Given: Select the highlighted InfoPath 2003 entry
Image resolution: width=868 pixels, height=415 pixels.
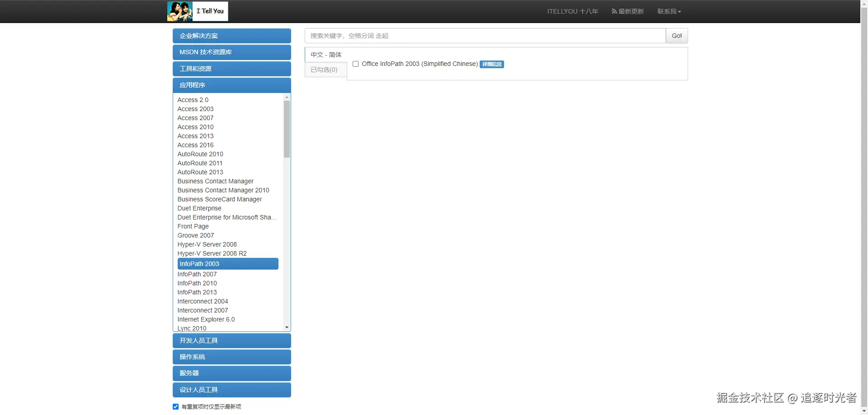Looking at the screenshot, I should pyautogui.click(x=228, y=264).
